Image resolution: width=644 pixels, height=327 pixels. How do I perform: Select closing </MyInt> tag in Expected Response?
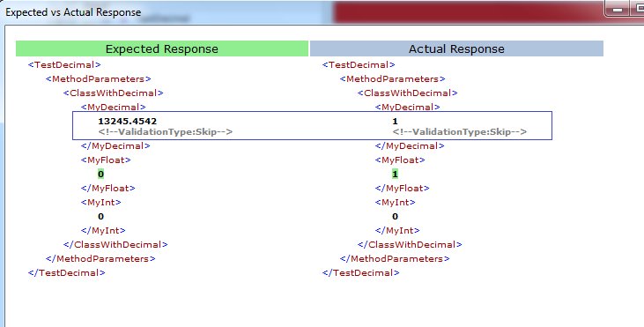(x=103, y=230)
